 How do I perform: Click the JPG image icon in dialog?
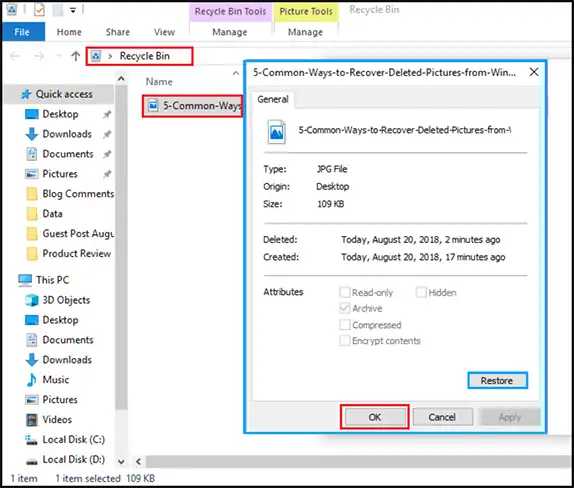[276, 132]
